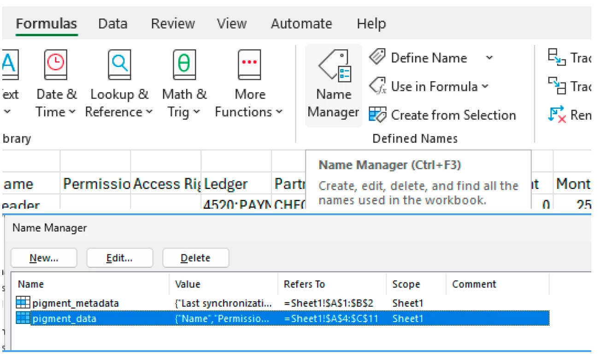Click the Permission header cell
This screenshot has height=364, width=600.
pos(95,184)
